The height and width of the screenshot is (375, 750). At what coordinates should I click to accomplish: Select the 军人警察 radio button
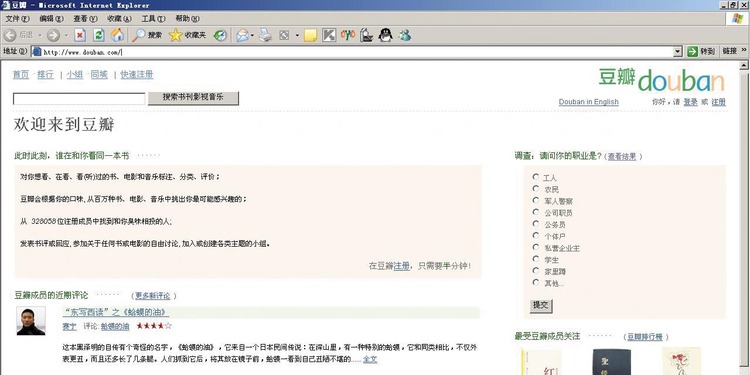click(x=536, y=200)
